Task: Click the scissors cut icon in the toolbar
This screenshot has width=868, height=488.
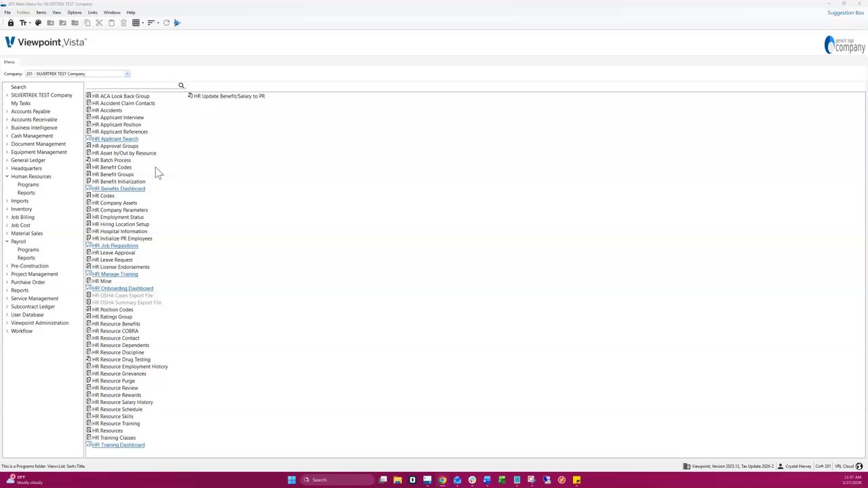Action: click(x=99, y=23)
